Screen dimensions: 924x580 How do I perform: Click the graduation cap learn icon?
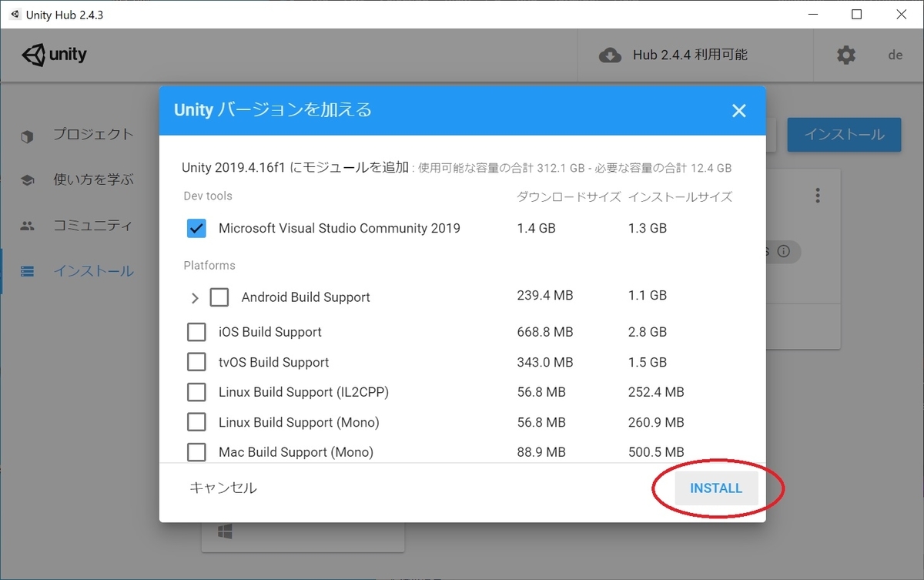click(x=28, y=181)
